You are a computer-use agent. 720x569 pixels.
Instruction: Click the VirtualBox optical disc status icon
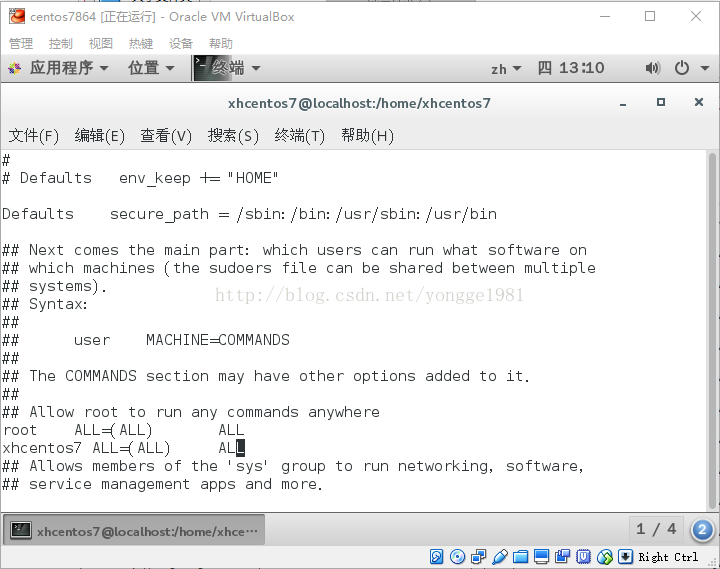pos(457,557)
